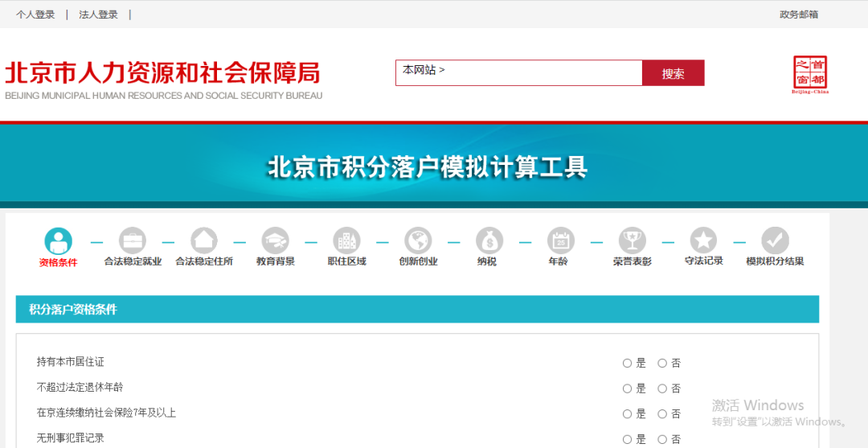Click the red 搜索 button
This screenshot has width=868, height=448.
pos(674,73)
